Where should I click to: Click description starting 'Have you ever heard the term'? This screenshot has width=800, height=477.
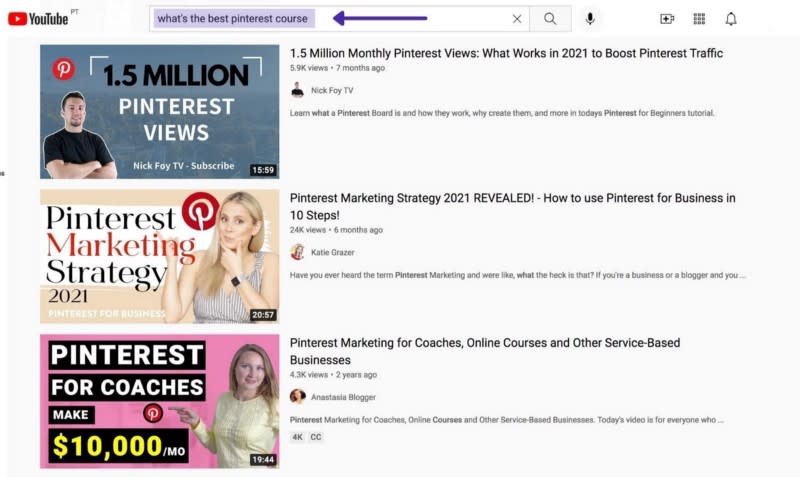518,275
